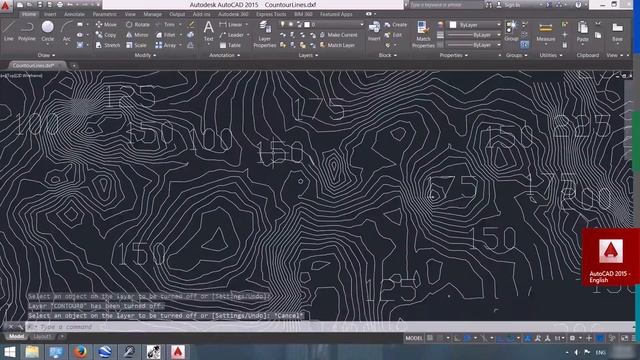640x360 pixels.
Task: Expand the Annotation panel
Action: pos(224,55)
